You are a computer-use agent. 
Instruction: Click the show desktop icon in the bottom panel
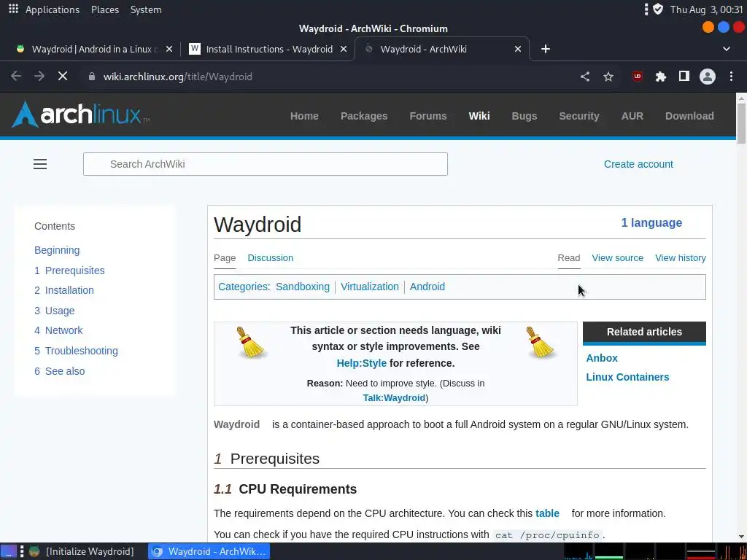(9, 551)
